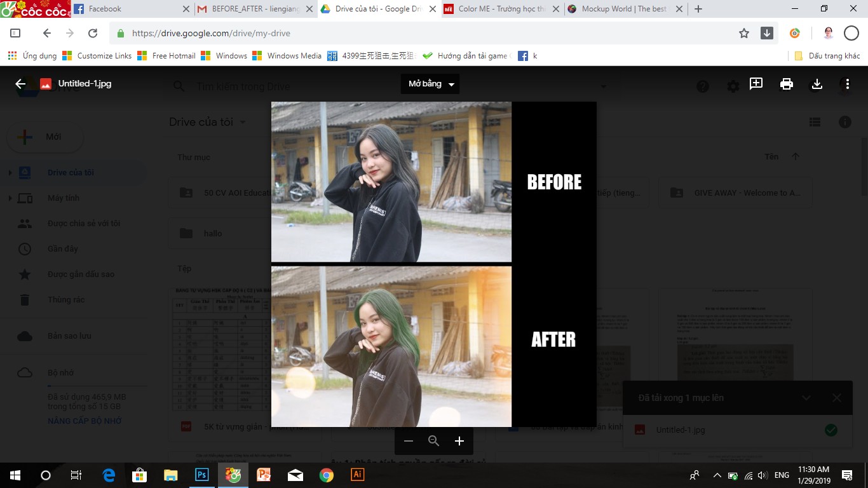Open 'Thùng rác' in the sidebar
Viewport: 868px width, 488px height.
click(x=66, y=300)
